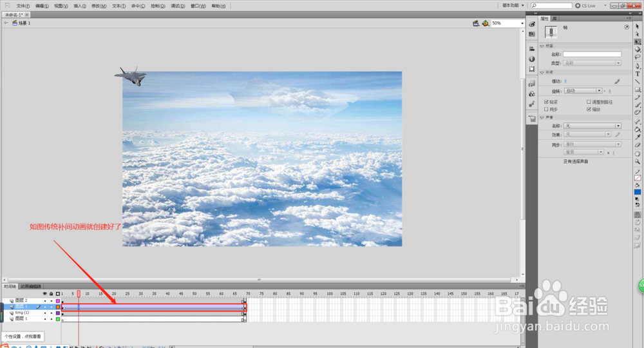Open the sound 名称 dropdown

(x=592, y=125)
